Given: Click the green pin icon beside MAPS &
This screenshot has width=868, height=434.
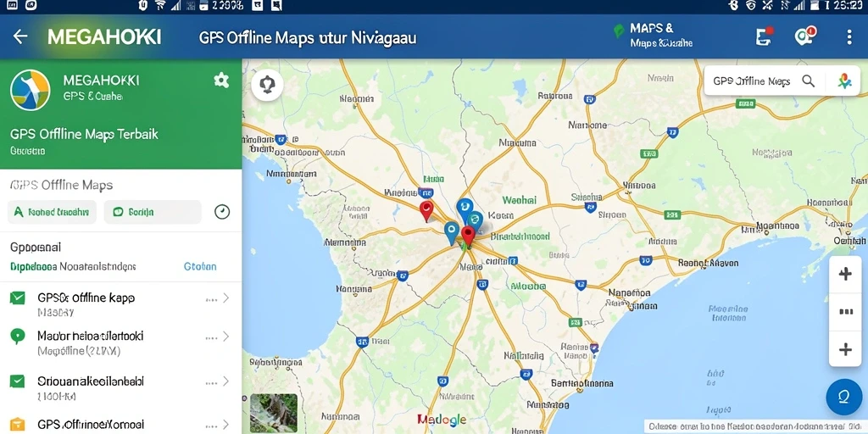Looking at the screenshot, I should [x=620, y=31].
